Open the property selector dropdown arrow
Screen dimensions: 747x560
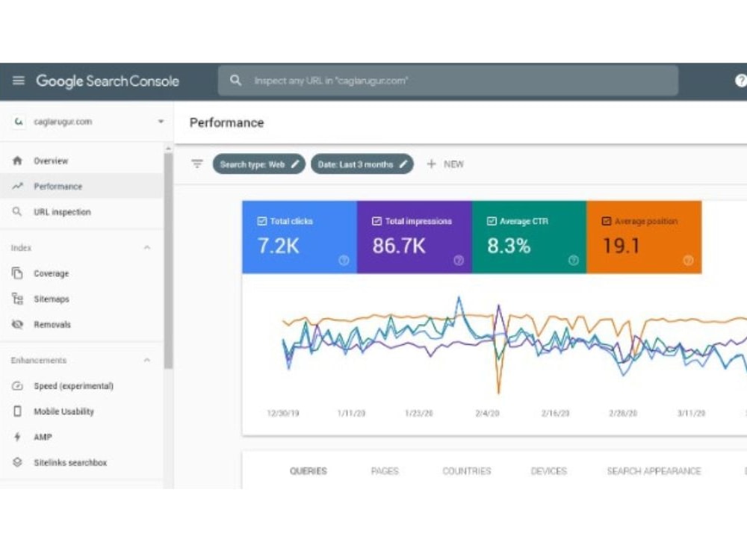tap(161, 122)
